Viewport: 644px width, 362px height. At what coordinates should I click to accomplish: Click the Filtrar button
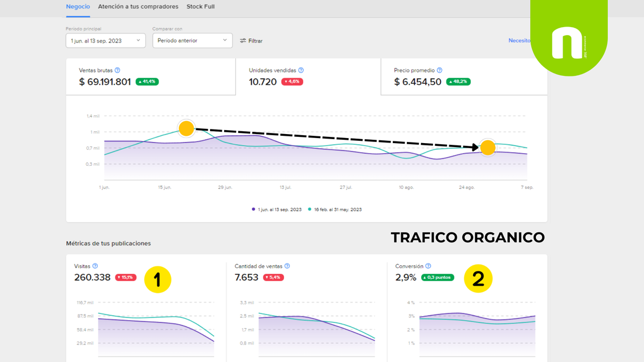[251, 41]
